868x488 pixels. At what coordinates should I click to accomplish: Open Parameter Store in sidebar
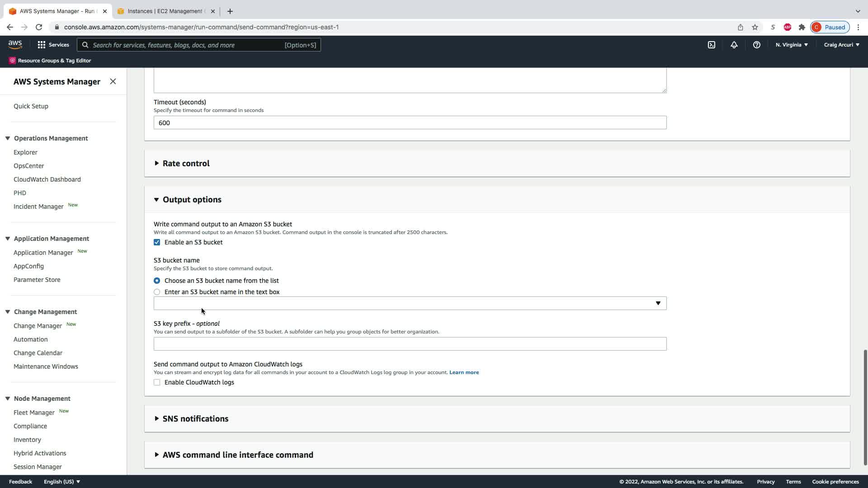point(37,280)
